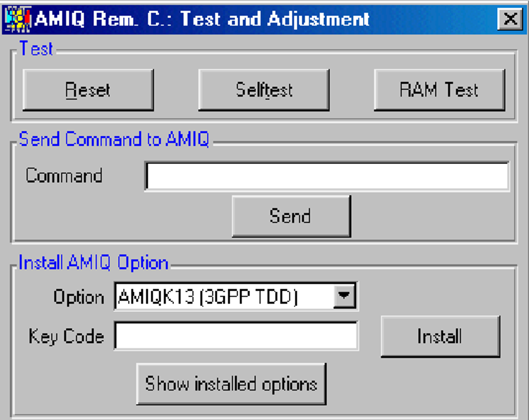Click the Install AMIQ Option group title
The width and height of the screenshot is (529, 420).
pyautogui.click(x=93, y=263)
